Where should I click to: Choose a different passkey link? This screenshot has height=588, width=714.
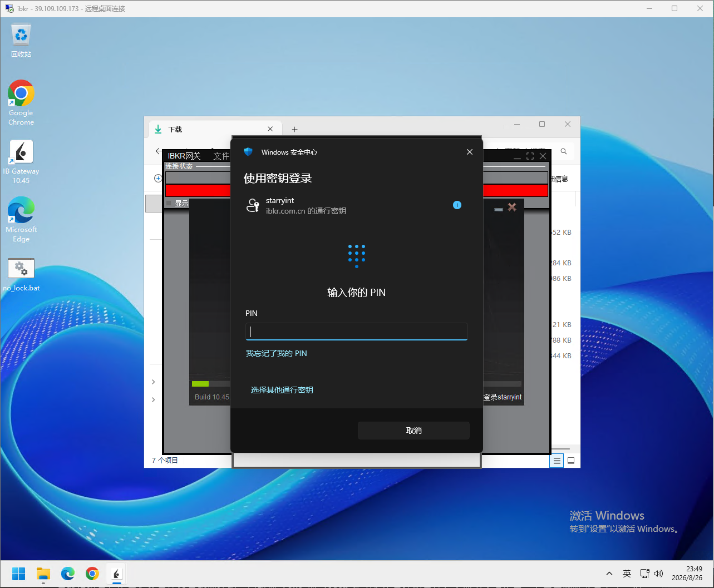pyautogui.click(x=282, y=390)
